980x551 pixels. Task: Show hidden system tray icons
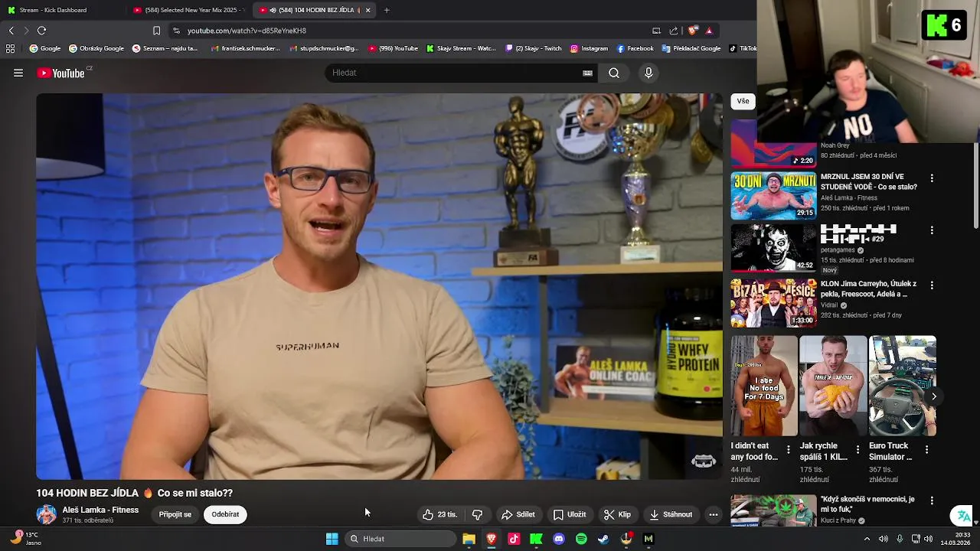[867, 539]
